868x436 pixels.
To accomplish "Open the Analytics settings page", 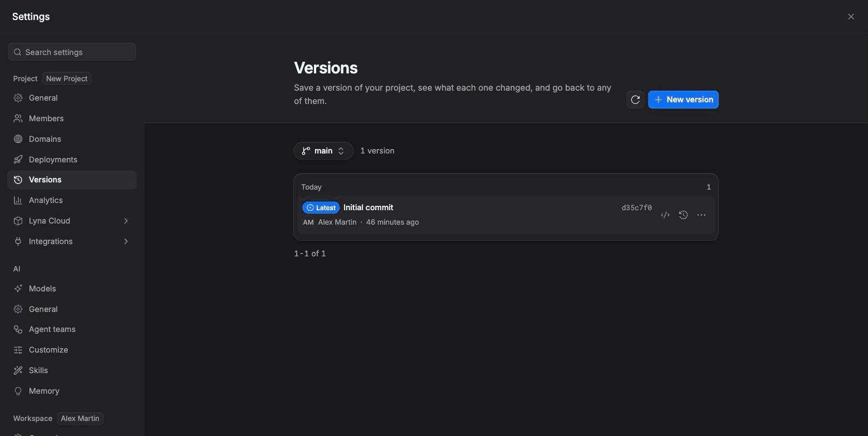I will tap(72, 200).
